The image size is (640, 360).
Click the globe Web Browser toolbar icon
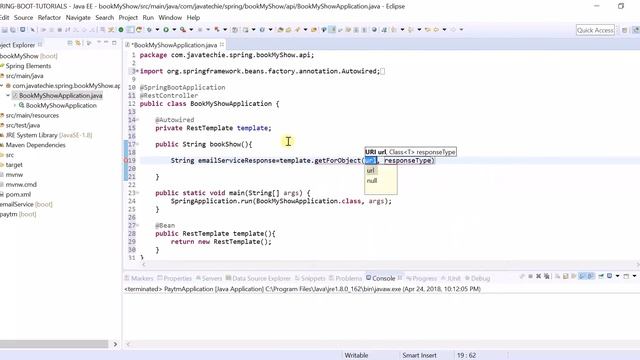[374, 30]
